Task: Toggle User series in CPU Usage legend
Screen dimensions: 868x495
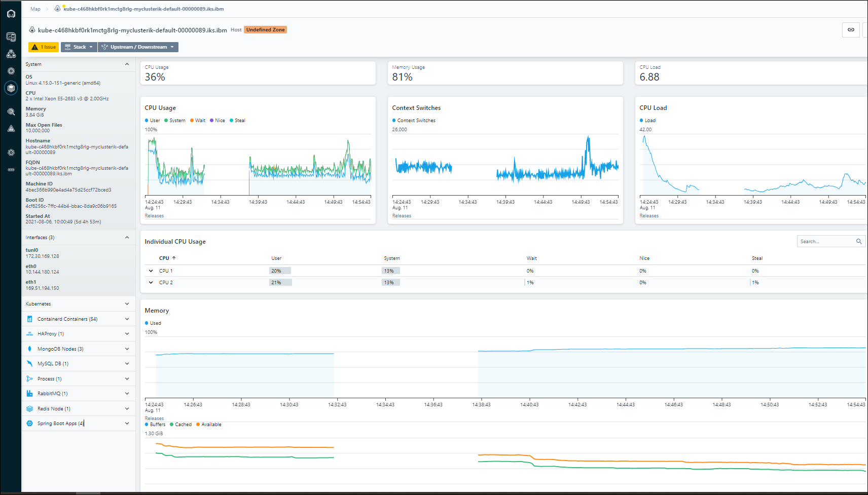Action: point(153,121)
